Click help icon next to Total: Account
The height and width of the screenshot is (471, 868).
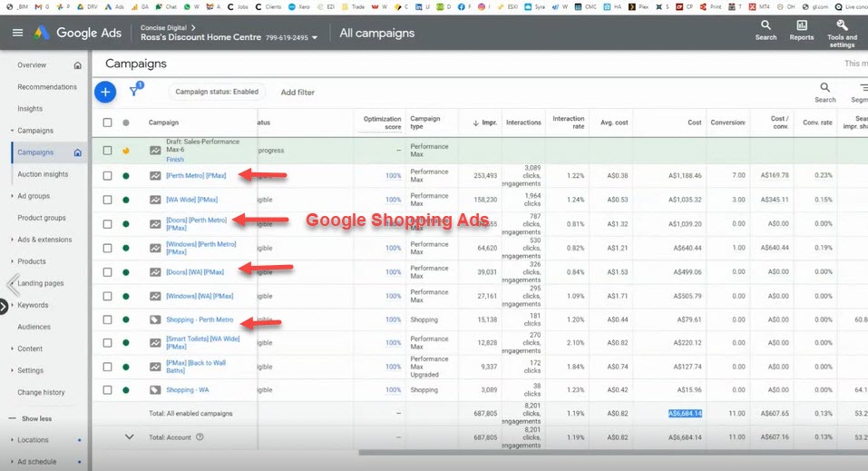click(200, 437)
